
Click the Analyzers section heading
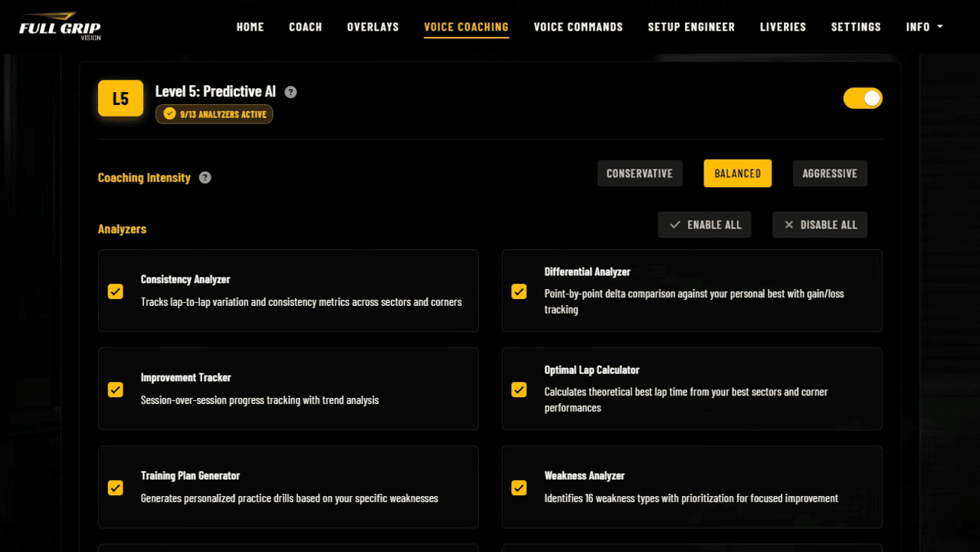click(x=122, y=229)
